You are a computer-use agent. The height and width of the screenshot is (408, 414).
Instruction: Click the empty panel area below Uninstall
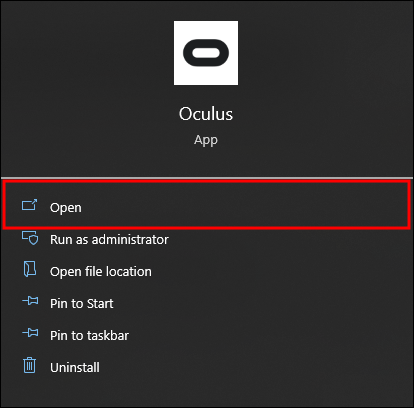tap(207, 392)
